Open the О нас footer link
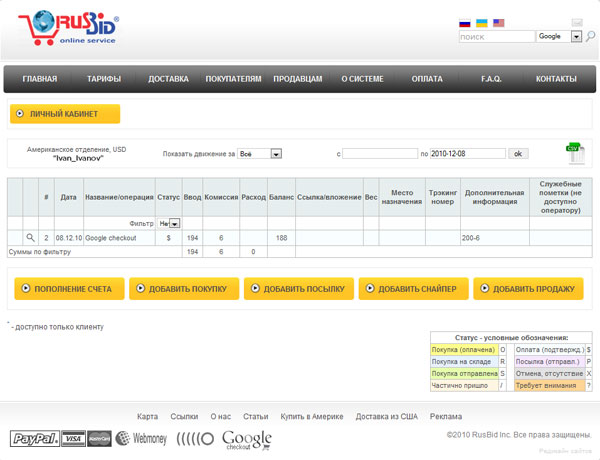 click(221, 416)
